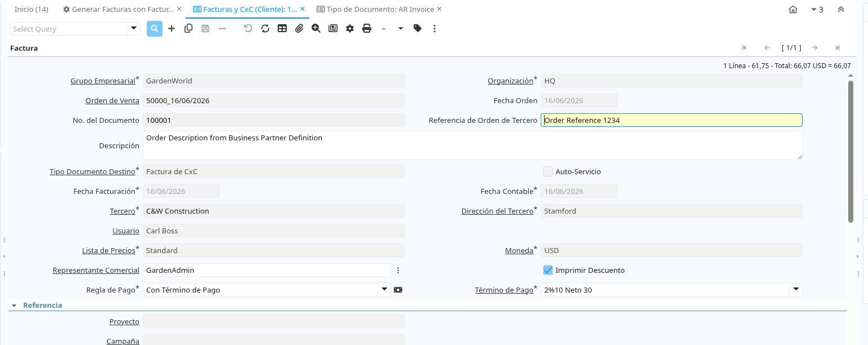Create a new record with plus icon

coord(172,29)
